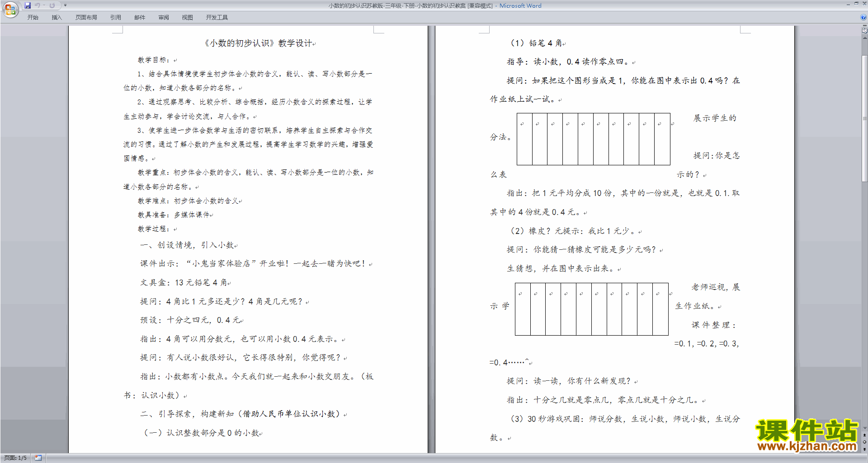
Task: Click the 页面: 1/5 status bar indicator
Action: [x=15, y=458]
